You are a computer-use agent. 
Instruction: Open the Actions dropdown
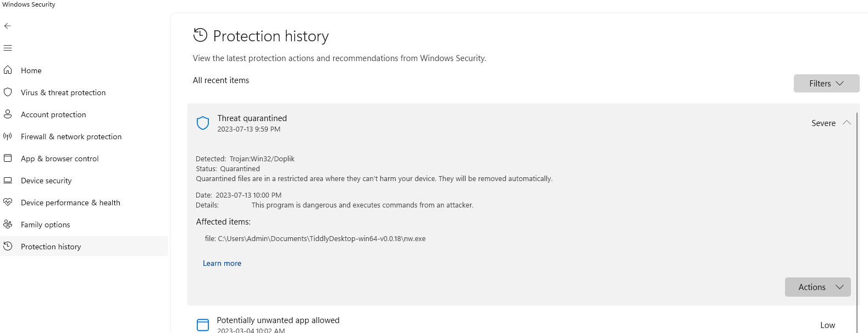click(817, 287)
